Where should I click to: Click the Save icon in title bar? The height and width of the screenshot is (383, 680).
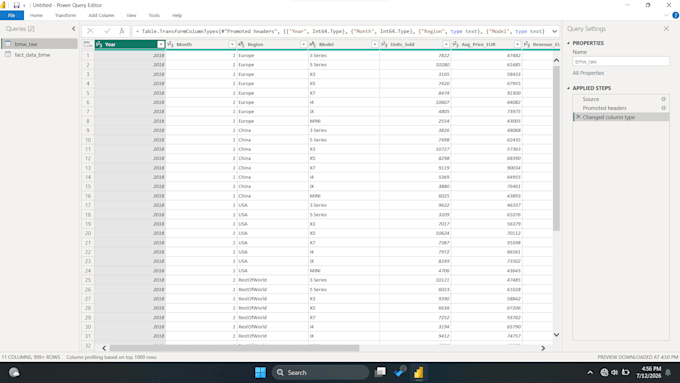pyautogui.click(x=16, y=5)
